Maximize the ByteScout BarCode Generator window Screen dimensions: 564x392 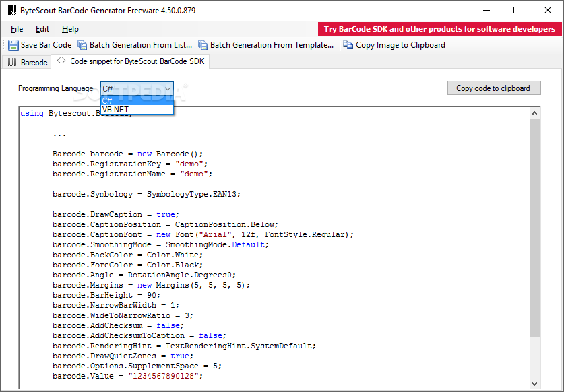[517, 10]
